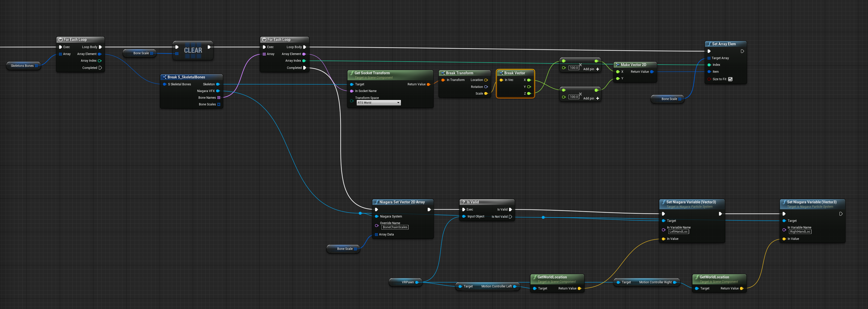This screenshot has height=309, width=868.
Task: Click the Scale pin on Break Transform
Action: (486, 94)
